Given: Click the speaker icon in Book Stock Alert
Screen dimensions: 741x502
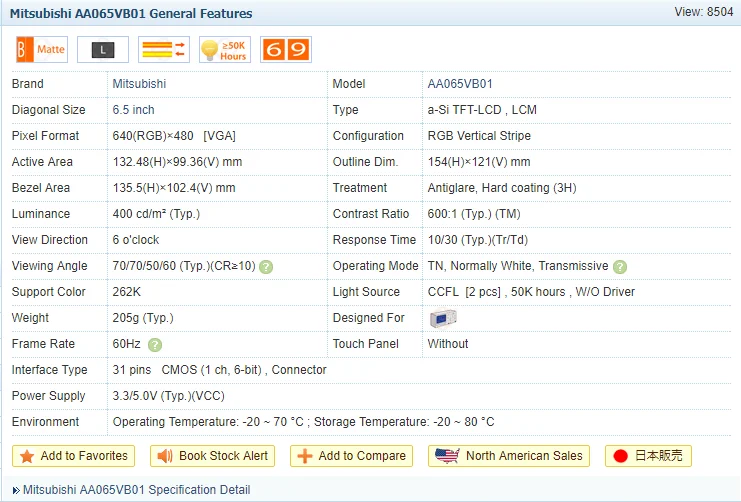Looking at the screenshot, I should pos(165,456).
